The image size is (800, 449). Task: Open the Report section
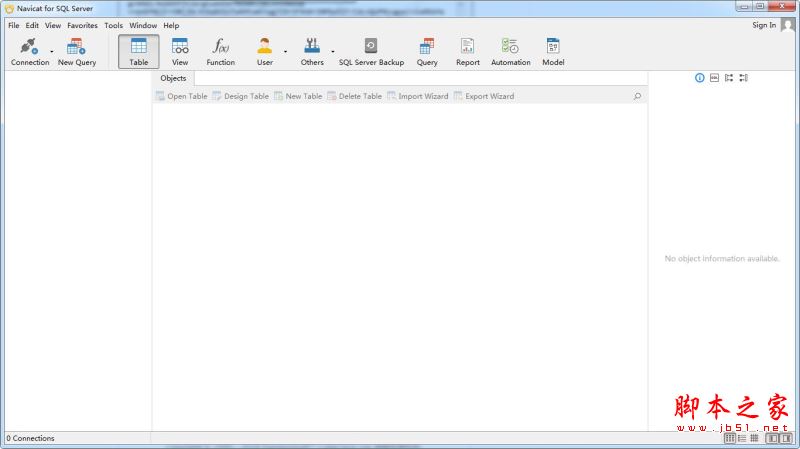click(x=467, y=52)
